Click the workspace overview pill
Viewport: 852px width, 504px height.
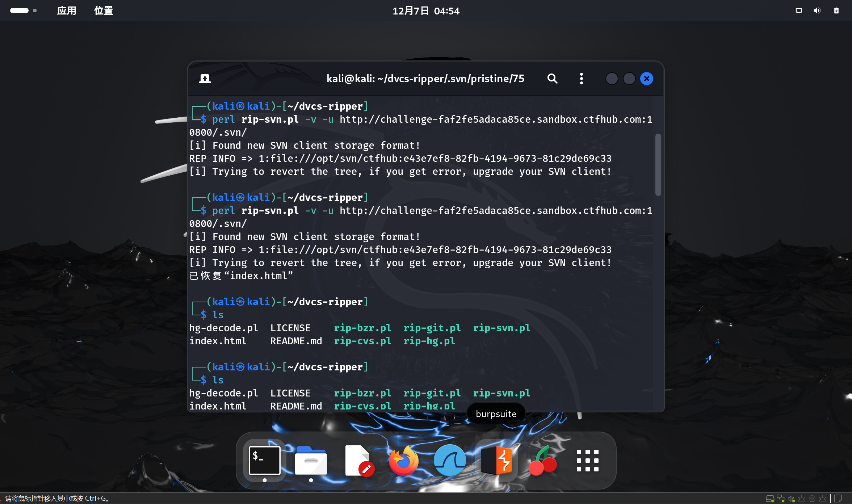[20, 10]
